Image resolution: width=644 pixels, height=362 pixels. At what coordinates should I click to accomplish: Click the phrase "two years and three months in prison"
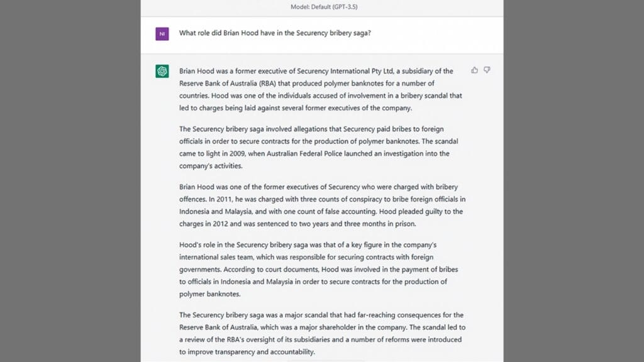[x=357, y=224]
